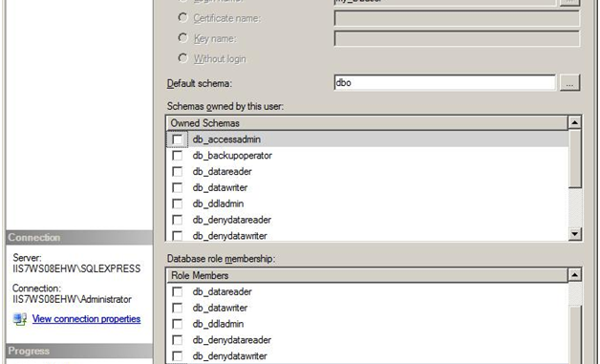The width and height of the screenshot is (600, 364).
Task: Click the Owned Schemas scrollbar thumb
Action: coord(575,159)
